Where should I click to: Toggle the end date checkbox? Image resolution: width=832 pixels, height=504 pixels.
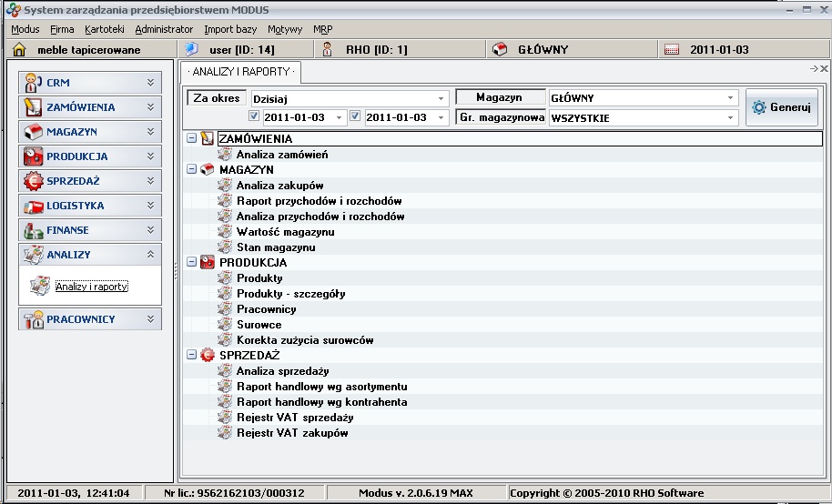[356, 117]
